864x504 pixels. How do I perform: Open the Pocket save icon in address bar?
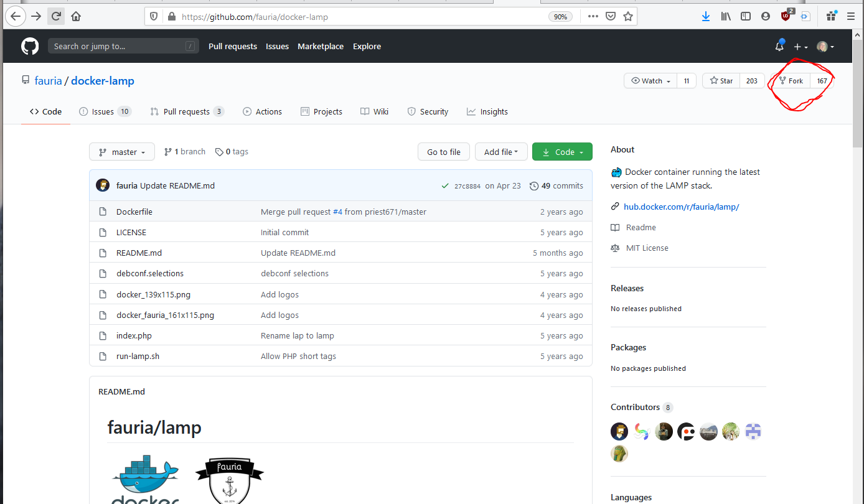tap(611, 17)
